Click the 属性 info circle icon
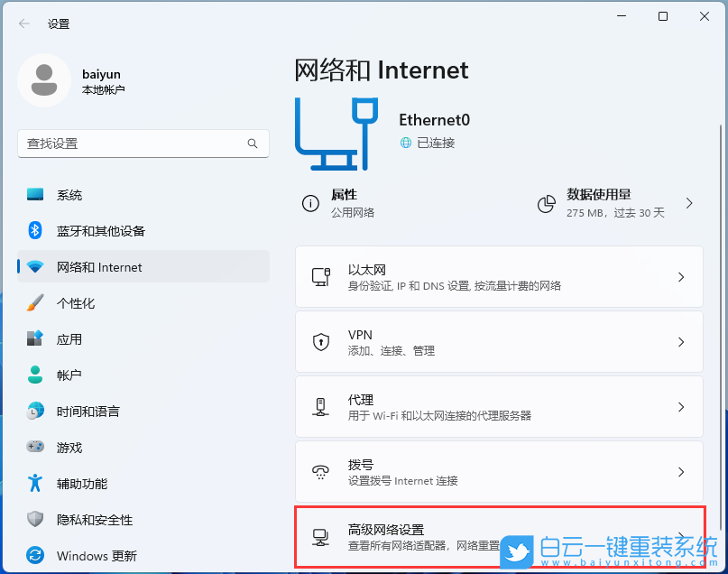The image size is (728, 574). (309, 203)
